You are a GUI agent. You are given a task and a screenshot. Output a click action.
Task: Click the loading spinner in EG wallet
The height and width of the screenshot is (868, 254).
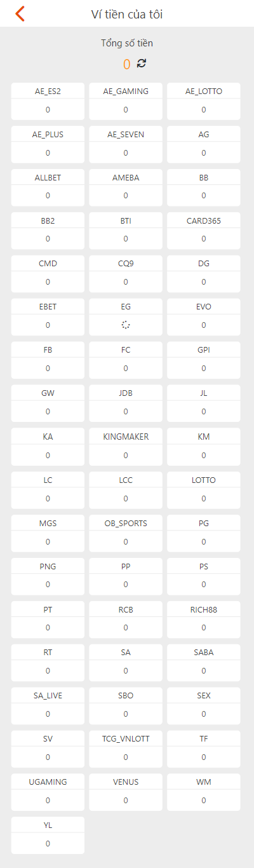click(126, 325)
